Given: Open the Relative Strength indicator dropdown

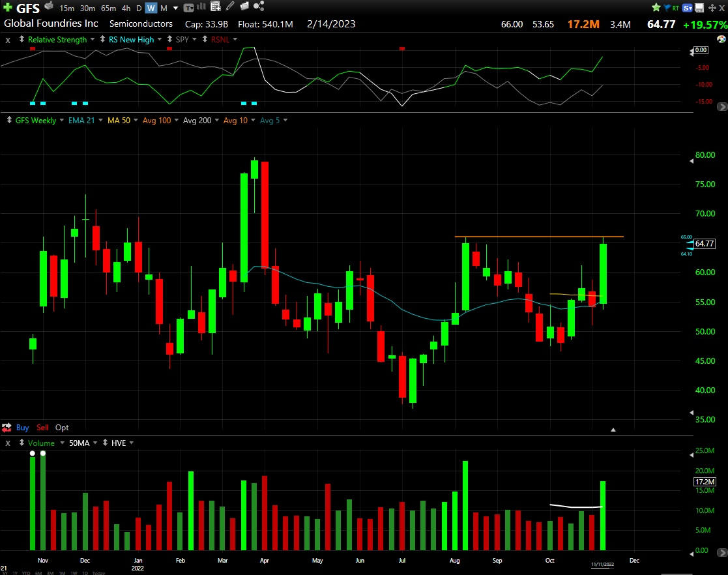Looking at the screenshot, I should tap(93, 39).
